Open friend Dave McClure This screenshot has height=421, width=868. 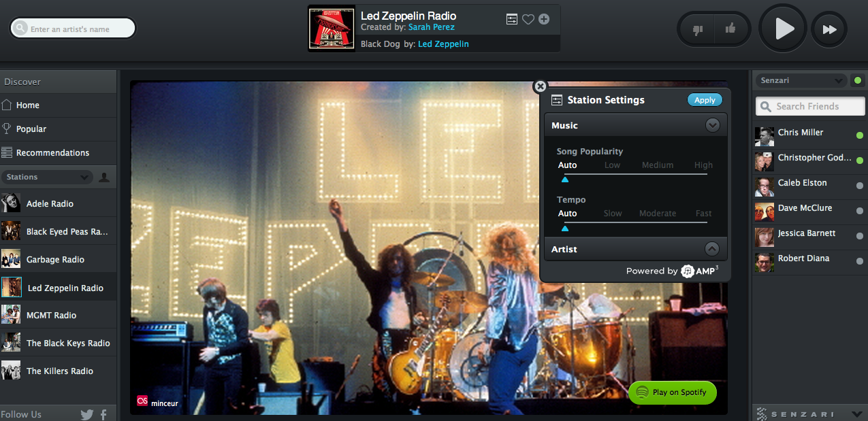pos(809,211)
